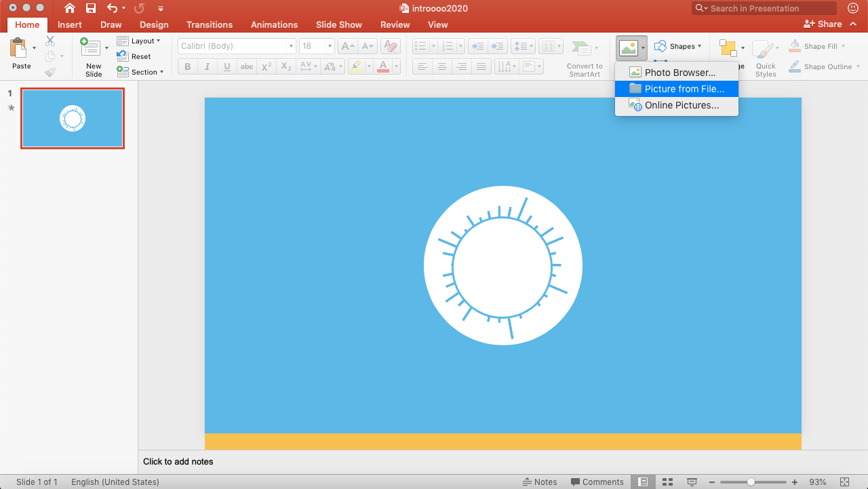
Task: Open the Convert to SmartArt tool
Action: click(x=580, y=48)
